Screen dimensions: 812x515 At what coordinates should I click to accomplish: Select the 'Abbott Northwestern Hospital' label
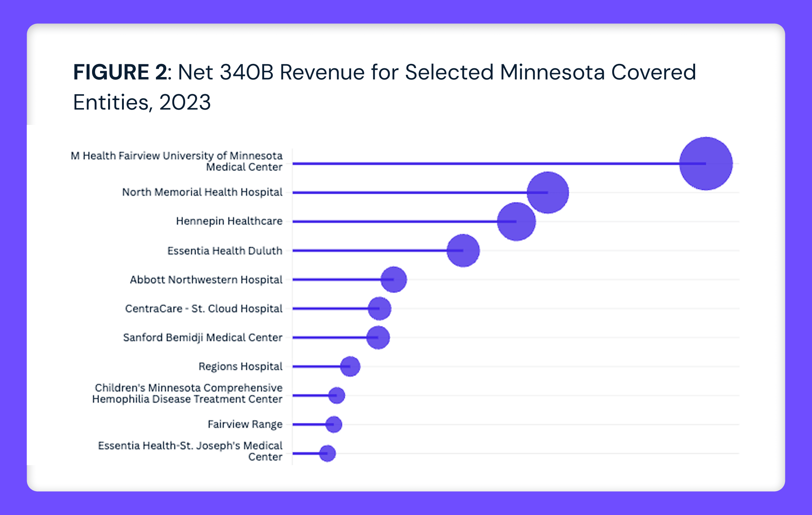(x=206, y=279)
